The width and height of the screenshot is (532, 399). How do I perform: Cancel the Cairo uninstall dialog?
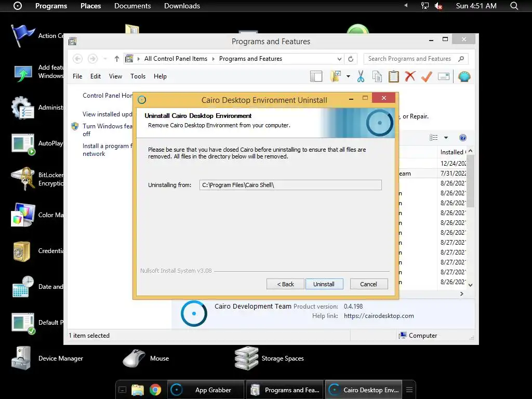point(368,284)
